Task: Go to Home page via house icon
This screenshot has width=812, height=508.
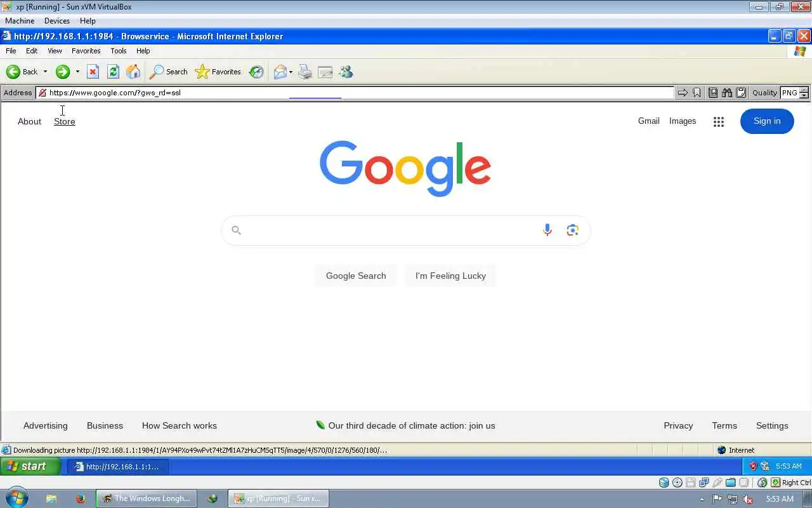Action: click(x=133, y=72)
